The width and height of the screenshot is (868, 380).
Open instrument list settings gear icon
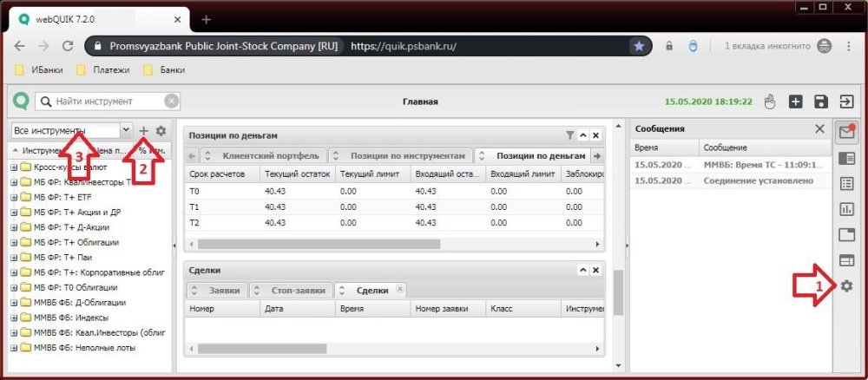(x=161, y=130)
